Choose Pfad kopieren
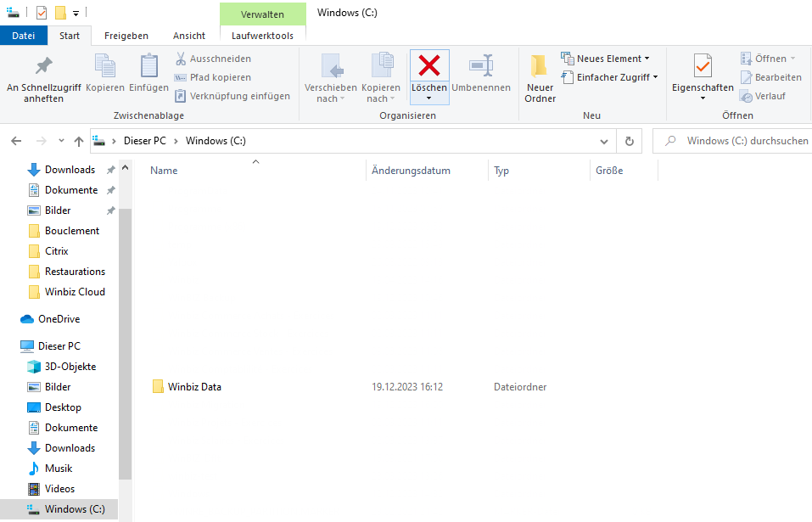 213,77
